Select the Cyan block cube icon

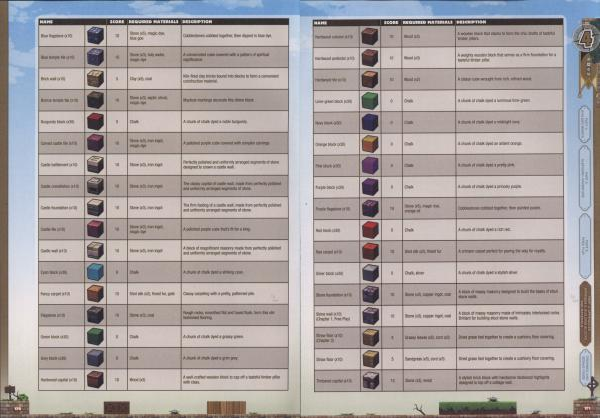pyautogui.click(x=95, y=272)
